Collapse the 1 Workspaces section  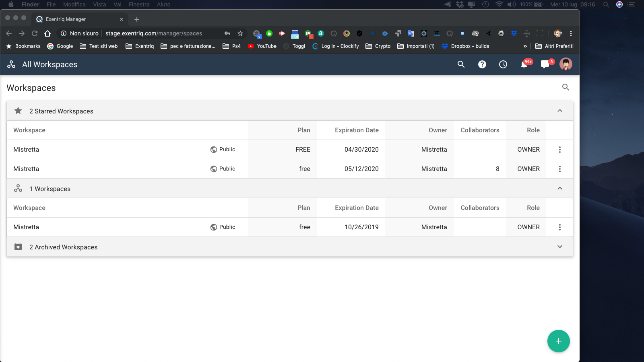coord(559,189)
